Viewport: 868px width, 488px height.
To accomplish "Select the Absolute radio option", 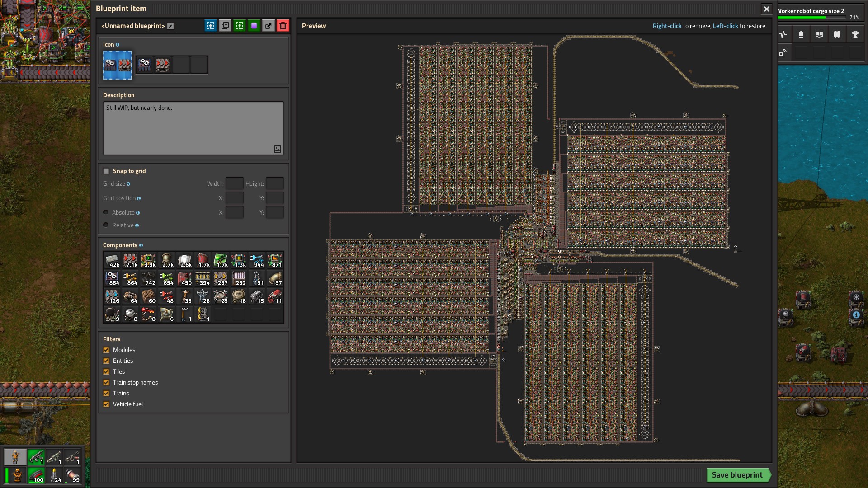I will (x=106, y=212).
